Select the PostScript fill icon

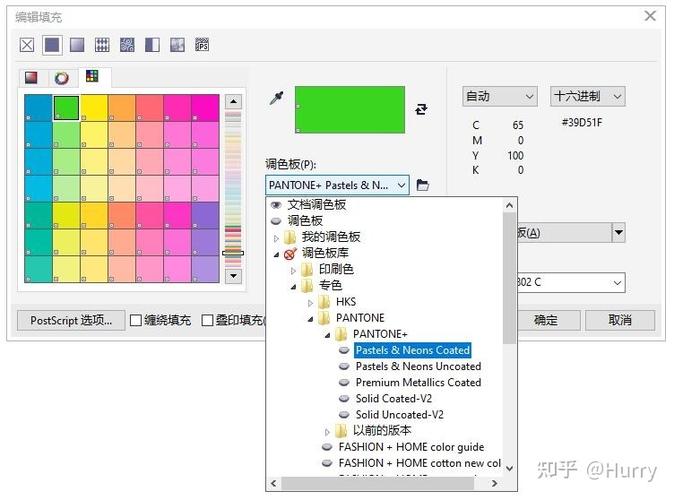pyautogui.click(x=202, y=45)
